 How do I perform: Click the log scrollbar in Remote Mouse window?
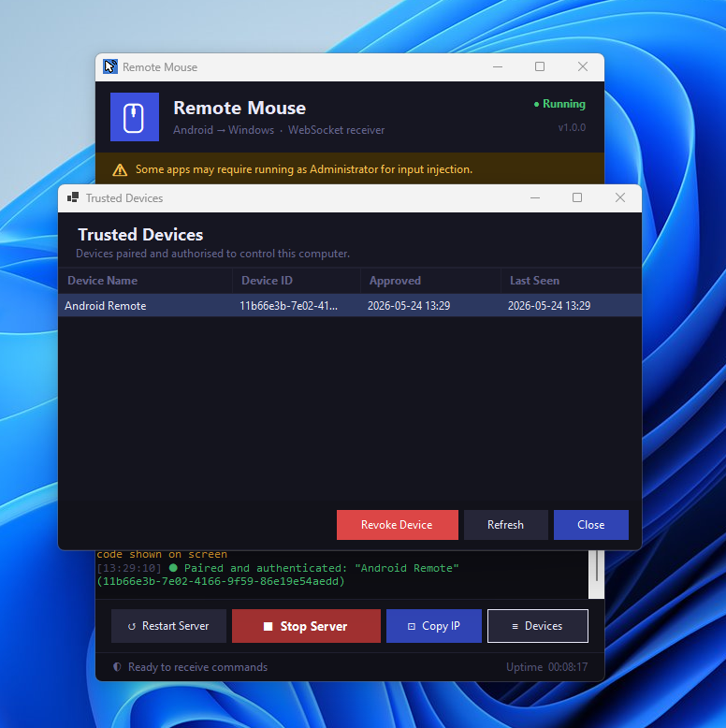pyautogui.click(x=597, y=575)
